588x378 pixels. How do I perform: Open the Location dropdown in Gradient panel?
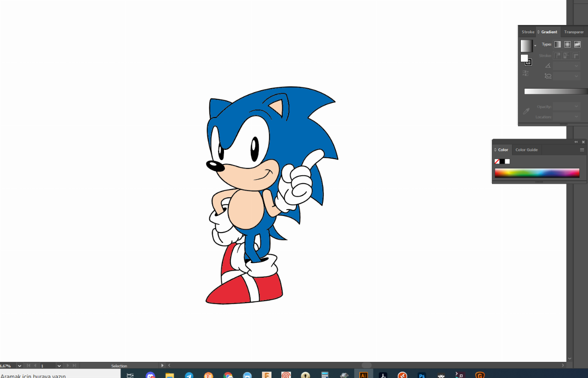(576, 117)
